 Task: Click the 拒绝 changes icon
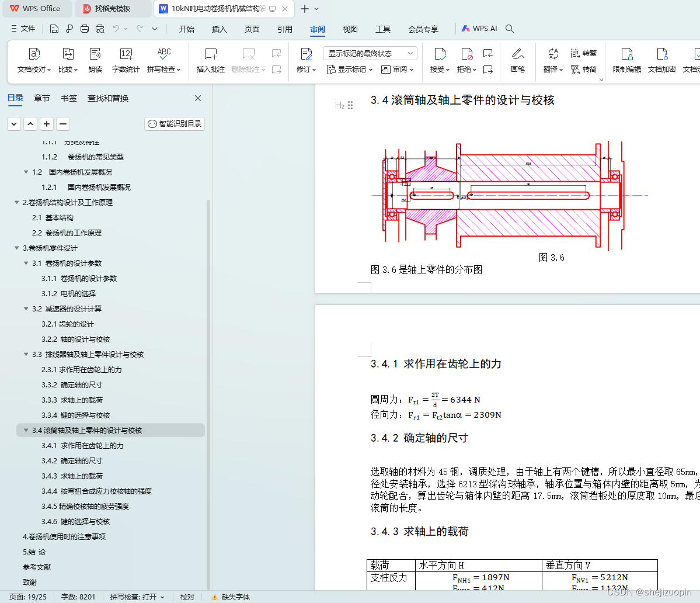466,54
